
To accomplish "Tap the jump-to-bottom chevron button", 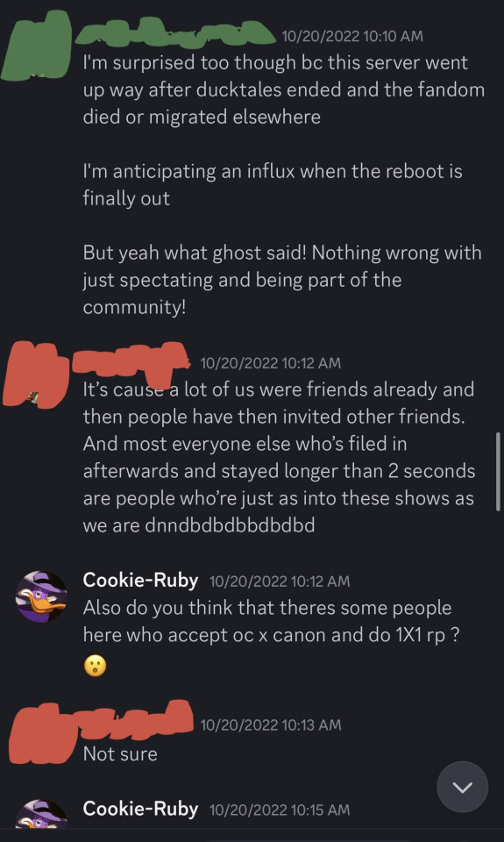I will coord(462,788).
